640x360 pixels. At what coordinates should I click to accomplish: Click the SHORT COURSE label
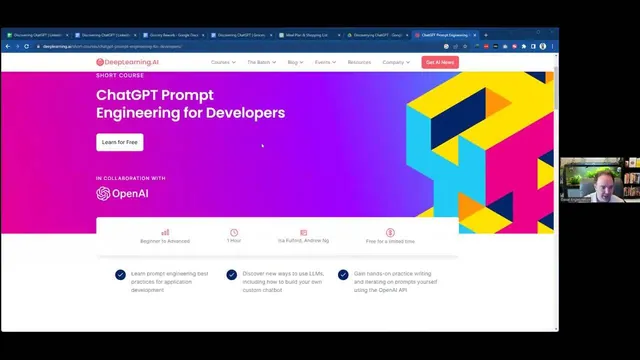tap(120, 76)
